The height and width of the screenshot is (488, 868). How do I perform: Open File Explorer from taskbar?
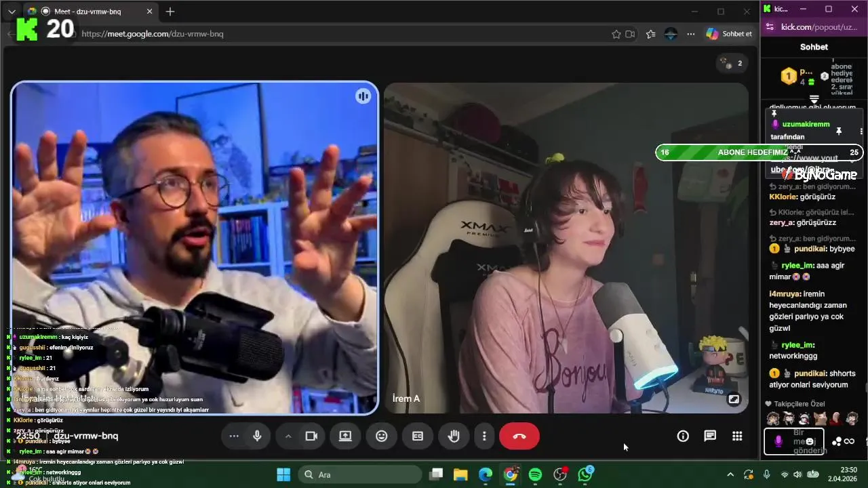click(x=460, y=474)
